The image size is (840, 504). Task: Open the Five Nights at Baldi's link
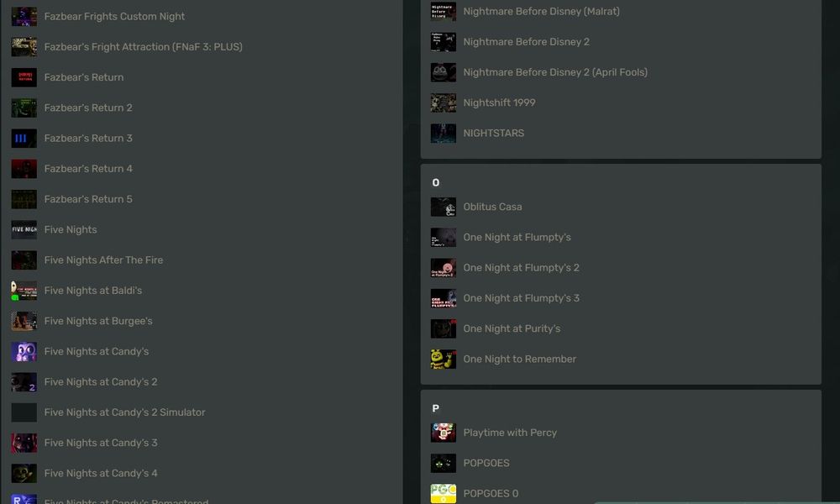[x=93, y=291]
